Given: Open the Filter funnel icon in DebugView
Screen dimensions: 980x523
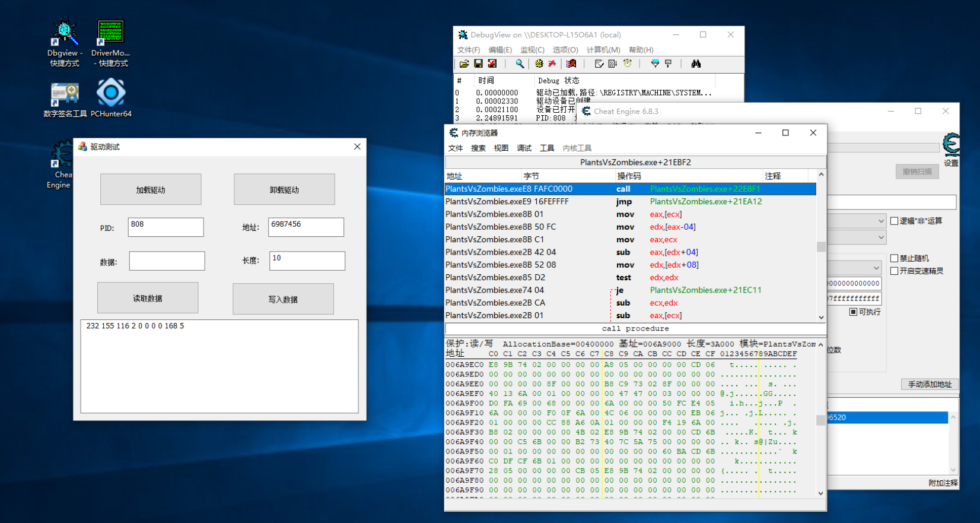Looking at the screenshot, I should click(x=655, y=64).
